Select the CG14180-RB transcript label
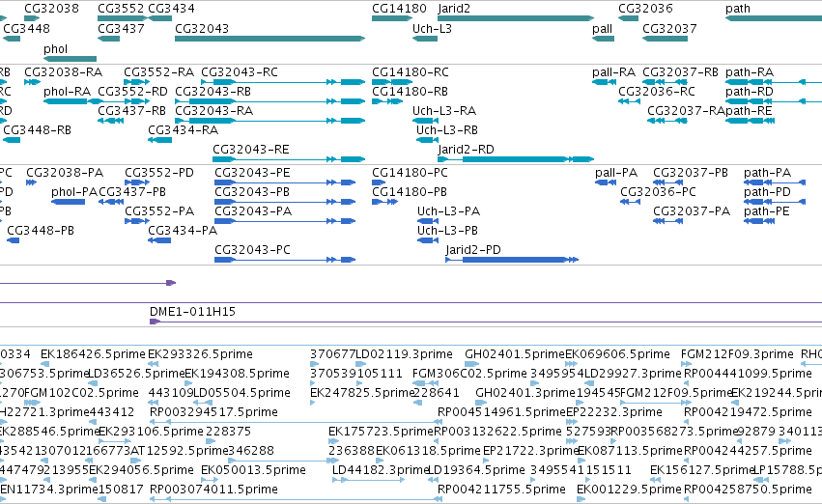The height and width of the screenshot is (504, 822). 410,91
